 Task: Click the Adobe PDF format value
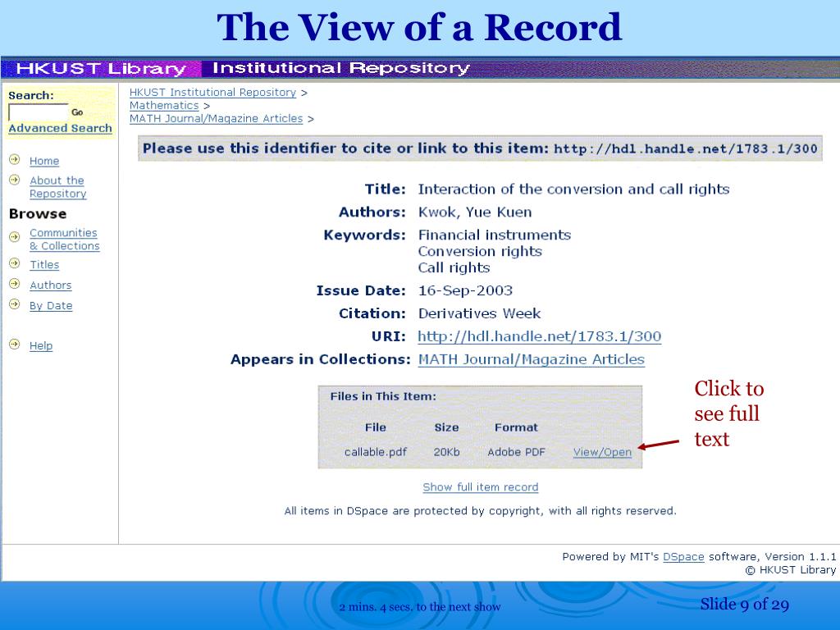tap(517, 452)
